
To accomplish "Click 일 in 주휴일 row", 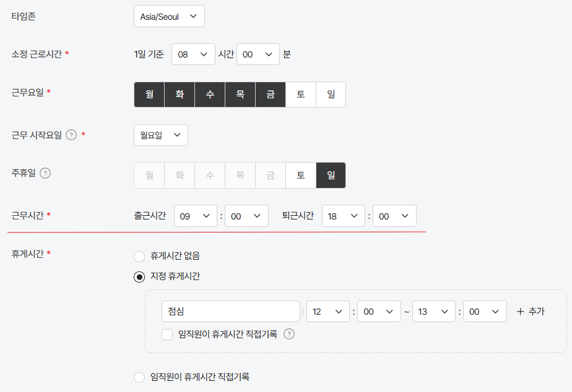I will pyautogui.click(x=331, y=175).
